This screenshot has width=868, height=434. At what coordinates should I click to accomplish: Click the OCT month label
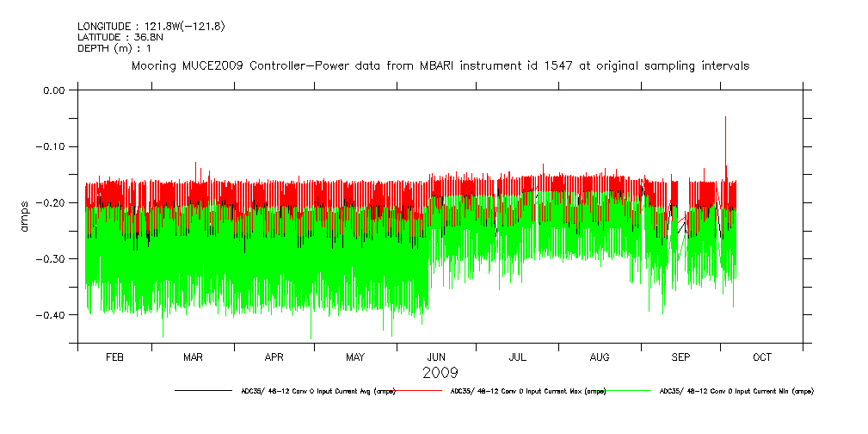tap(762, 356)
